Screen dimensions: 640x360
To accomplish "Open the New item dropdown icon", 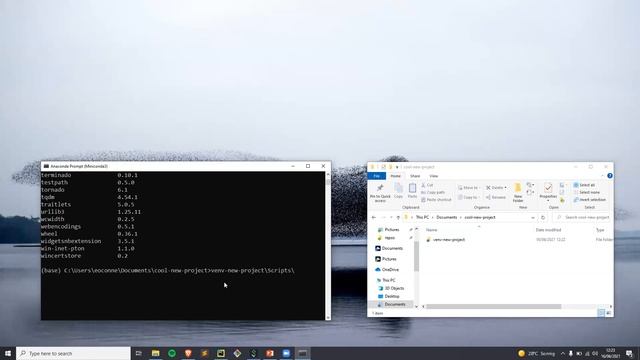I will click(530, 185).
